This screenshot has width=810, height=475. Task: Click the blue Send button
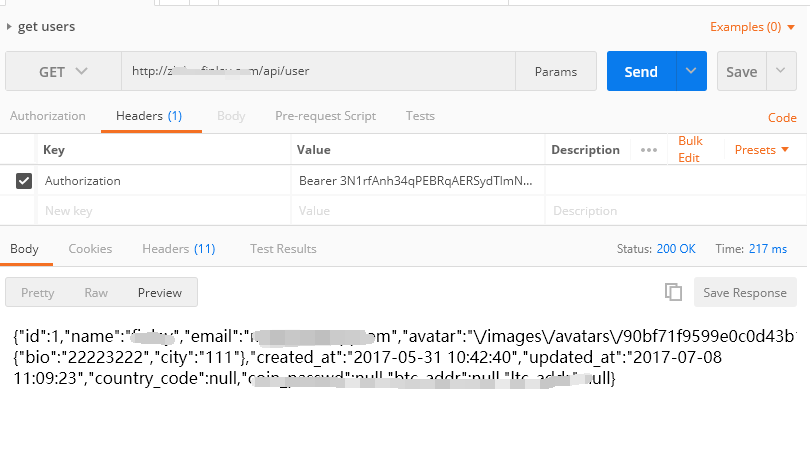641,71
